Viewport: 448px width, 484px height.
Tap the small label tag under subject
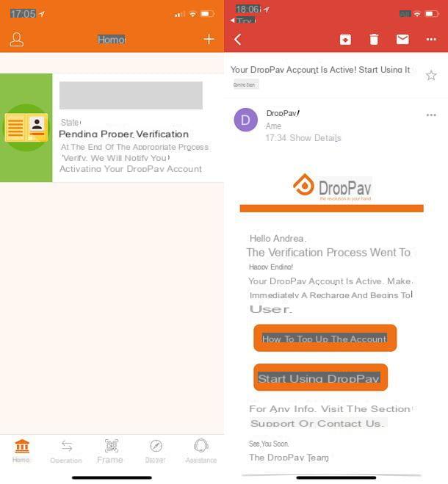246,84
